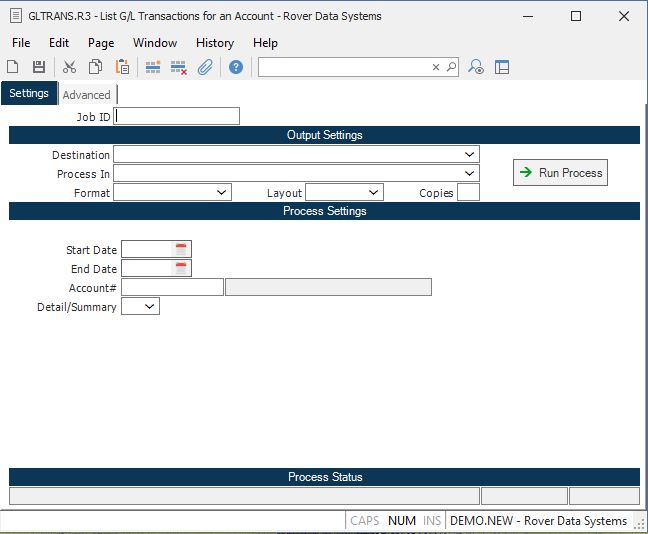Click the Account# input field
Viewport: 648px width, 534px height.
click(172, 288)
